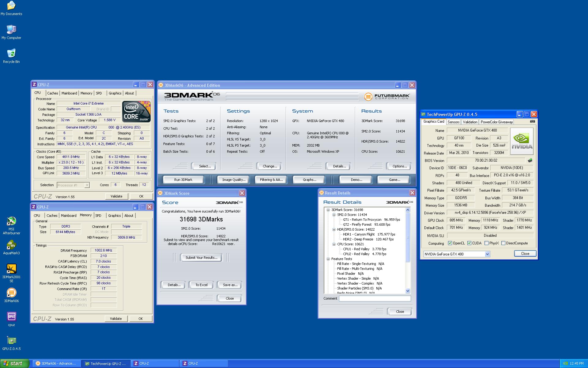Open Mainboard tab in CPU-Z processor window
Screen dimensions: 588x368
click(69, 93)
